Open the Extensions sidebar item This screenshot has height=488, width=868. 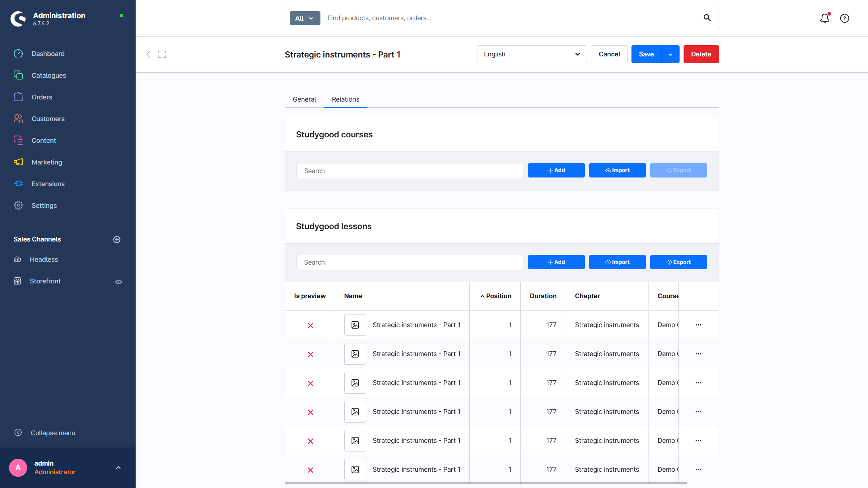(48, 184)
